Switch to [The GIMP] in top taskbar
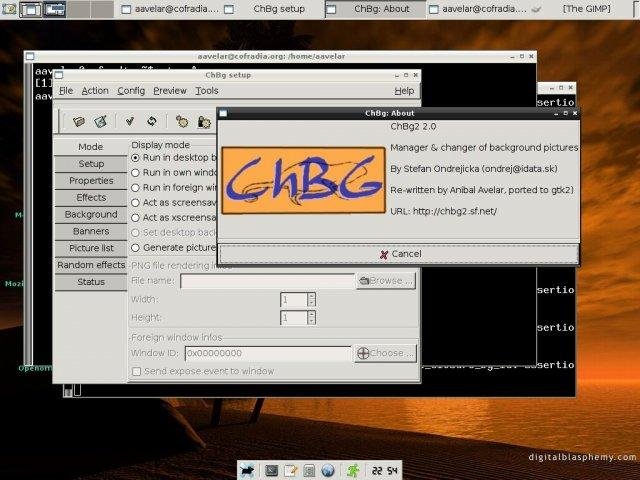 click(x=582, y=9)
